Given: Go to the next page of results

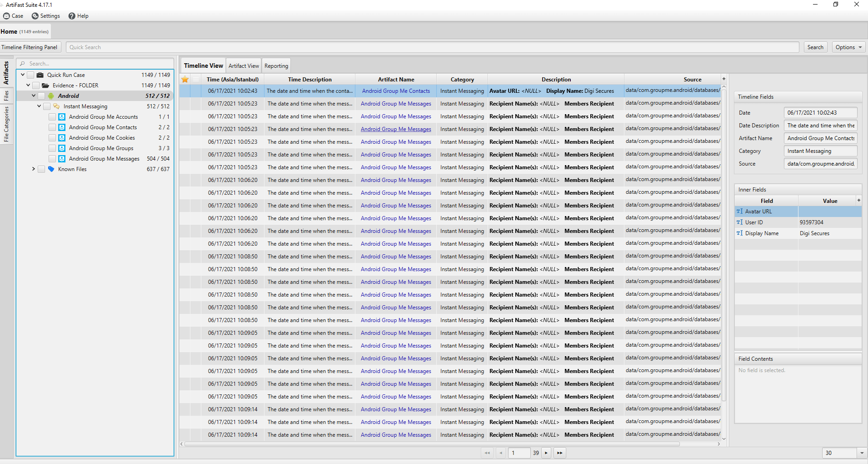Looking at the screenshot, I should [x=546, y=453].
